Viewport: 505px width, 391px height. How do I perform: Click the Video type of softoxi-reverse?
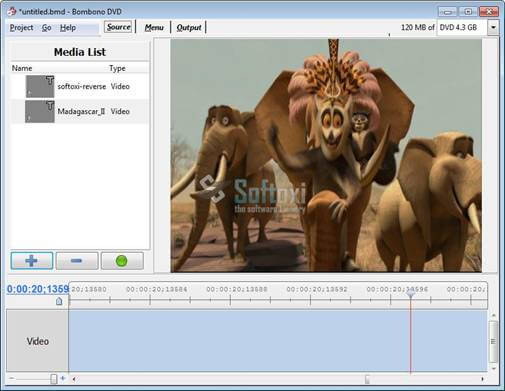tap(120, 86)
